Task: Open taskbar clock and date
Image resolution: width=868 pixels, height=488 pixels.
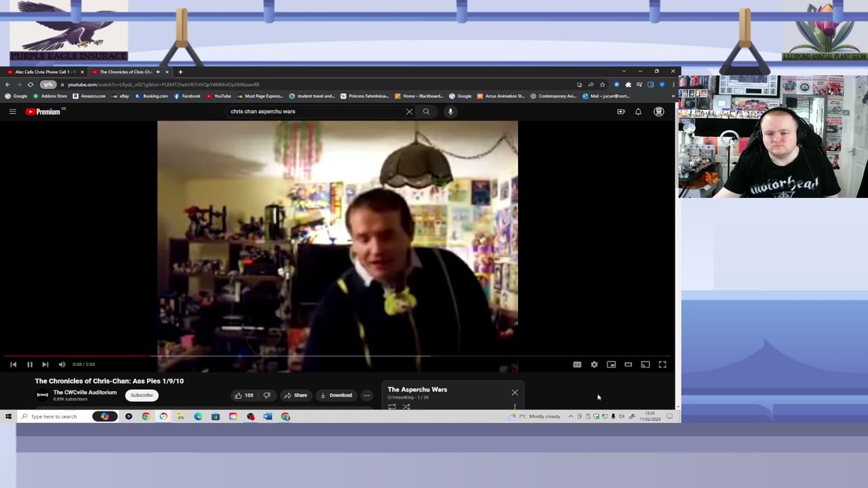Action: click(650, 417)
